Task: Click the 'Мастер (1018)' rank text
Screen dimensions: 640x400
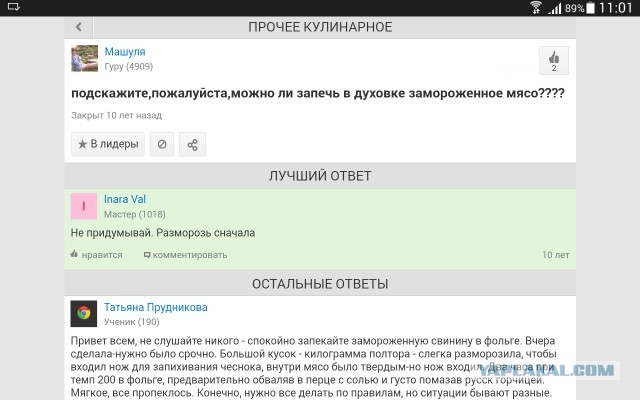Action: click(135, 214)
